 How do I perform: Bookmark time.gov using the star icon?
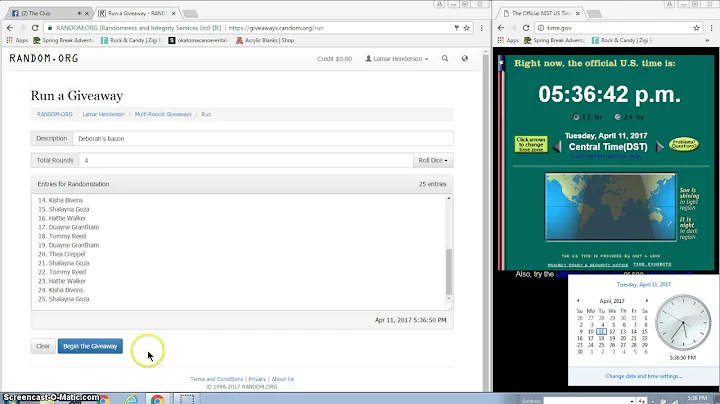pos(697,28)
